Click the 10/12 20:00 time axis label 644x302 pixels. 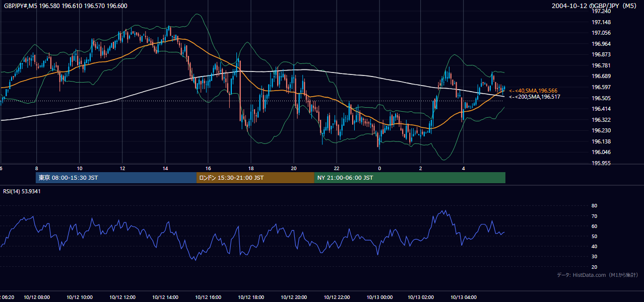tap(293, 297)
